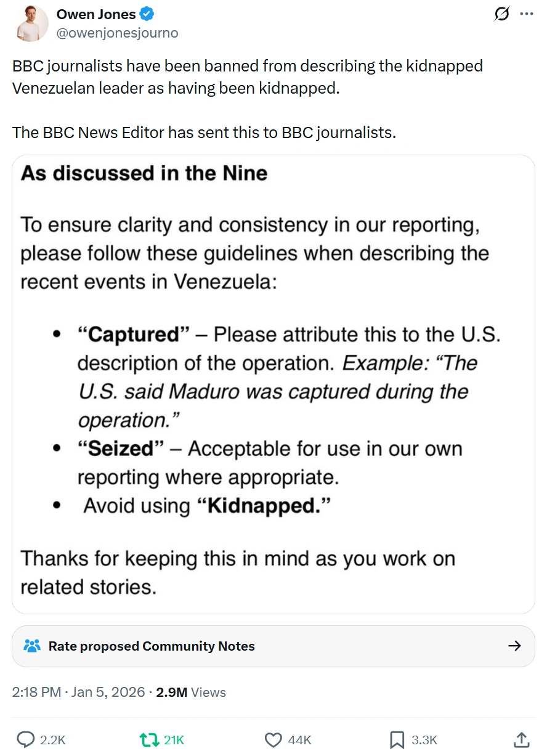Viewport: 547px width, 756px height.
Task: Click Rate proposed Community Notes
Action: point(152,646)
